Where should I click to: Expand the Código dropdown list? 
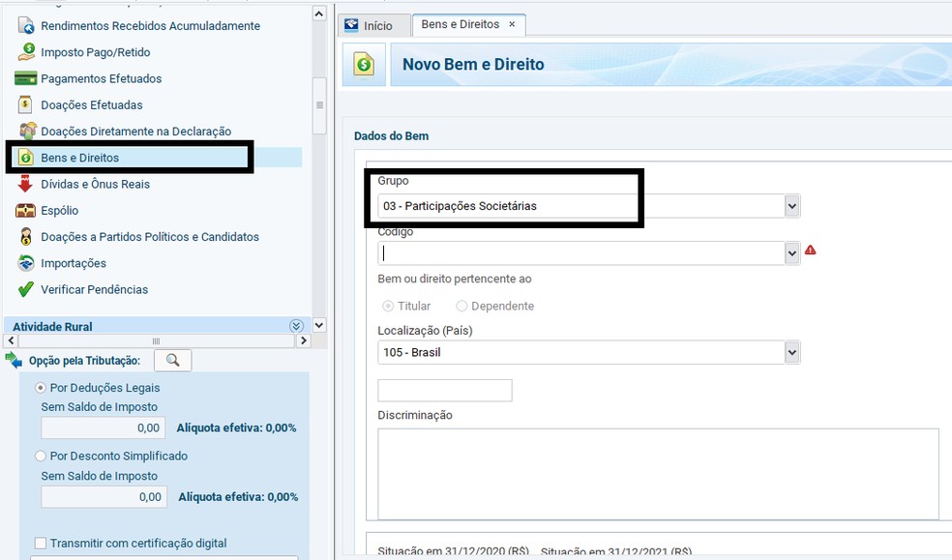click(x=792, y=251)
